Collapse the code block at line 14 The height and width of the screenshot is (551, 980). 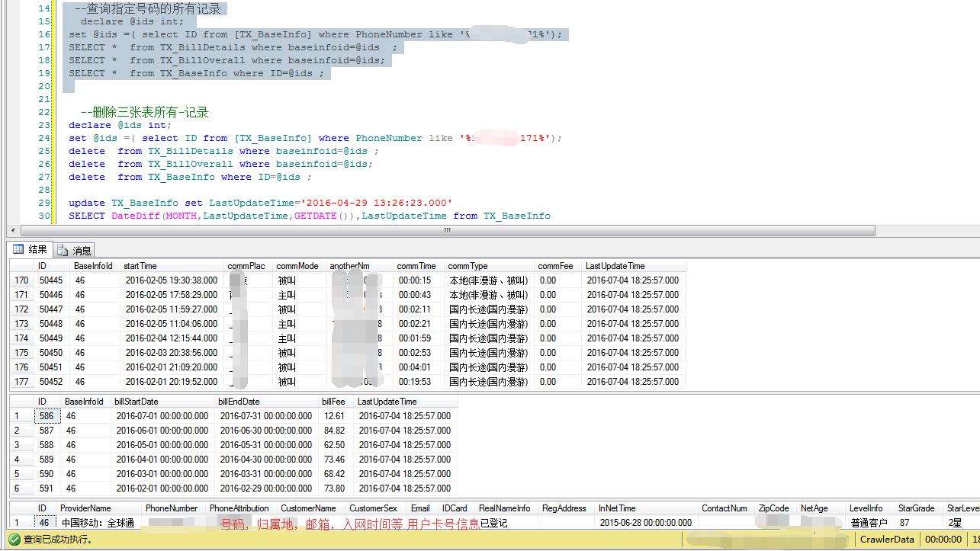point(57,8)
